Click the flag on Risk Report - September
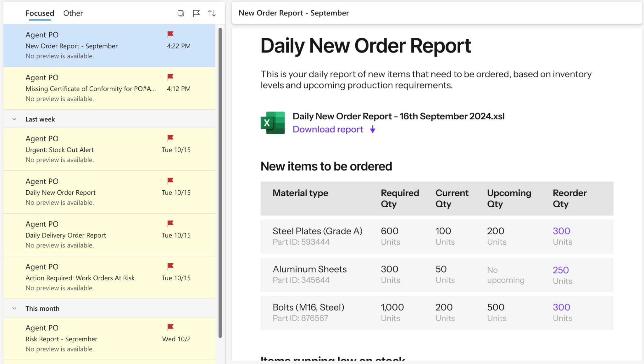 (x=170, y=328)
